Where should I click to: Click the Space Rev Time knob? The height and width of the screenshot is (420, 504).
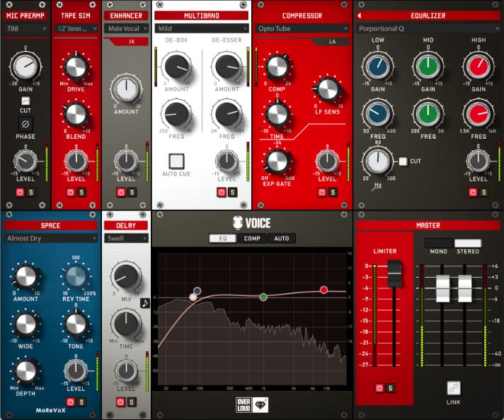click(x=76, y=276)
